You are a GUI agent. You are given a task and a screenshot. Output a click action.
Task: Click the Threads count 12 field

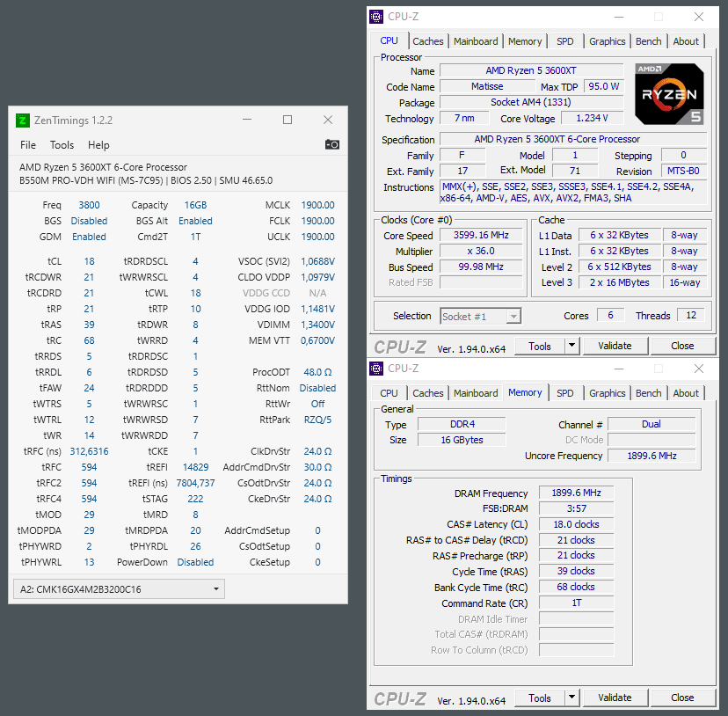click(691, 315)
